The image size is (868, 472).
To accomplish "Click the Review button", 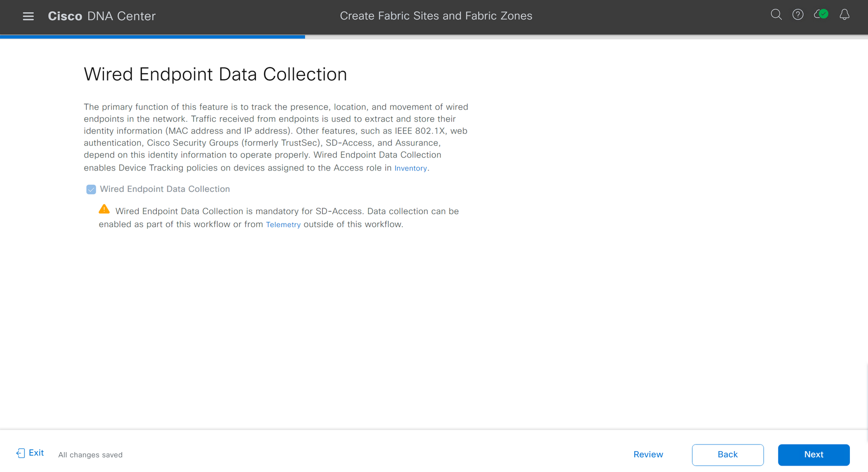I will coord(648,454).
